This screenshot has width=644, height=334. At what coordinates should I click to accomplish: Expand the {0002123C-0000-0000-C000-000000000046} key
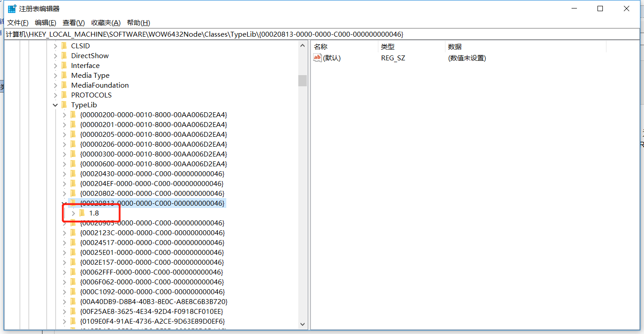click(64, 233)
